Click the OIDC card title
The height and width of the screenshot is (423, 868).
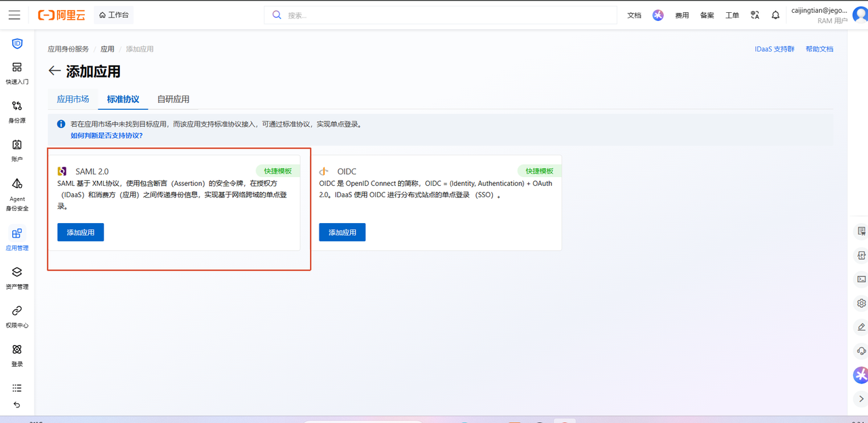pyautogui.click(x=347, y=172)
